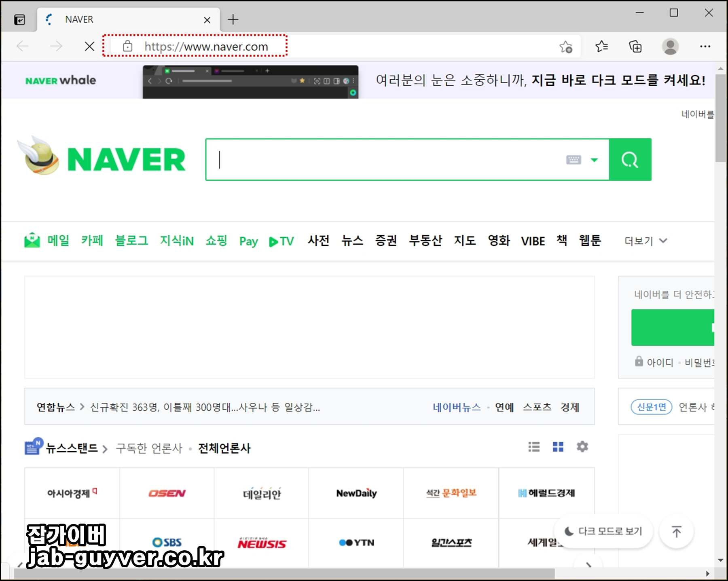Open a new tab with plus button
The width and height of the screenshot is (728, 581).
pos(233,19)
